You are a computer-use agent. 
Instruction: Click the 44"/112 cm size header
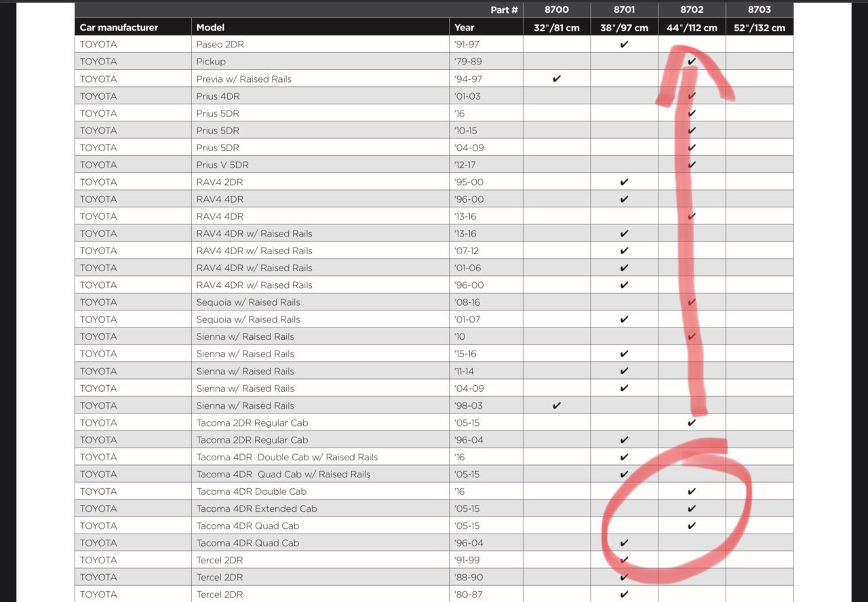(x=692, y=28)
